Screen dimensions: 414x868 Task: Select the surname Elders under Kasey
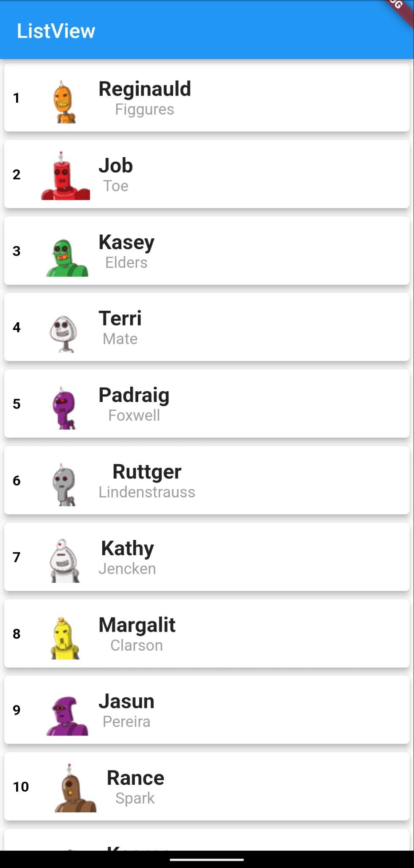click(x=126, y=263)
